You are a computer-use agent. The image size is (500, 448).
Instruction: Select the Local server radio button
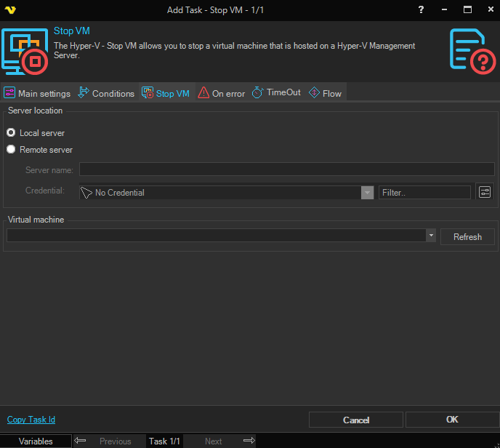click(11, 133)
